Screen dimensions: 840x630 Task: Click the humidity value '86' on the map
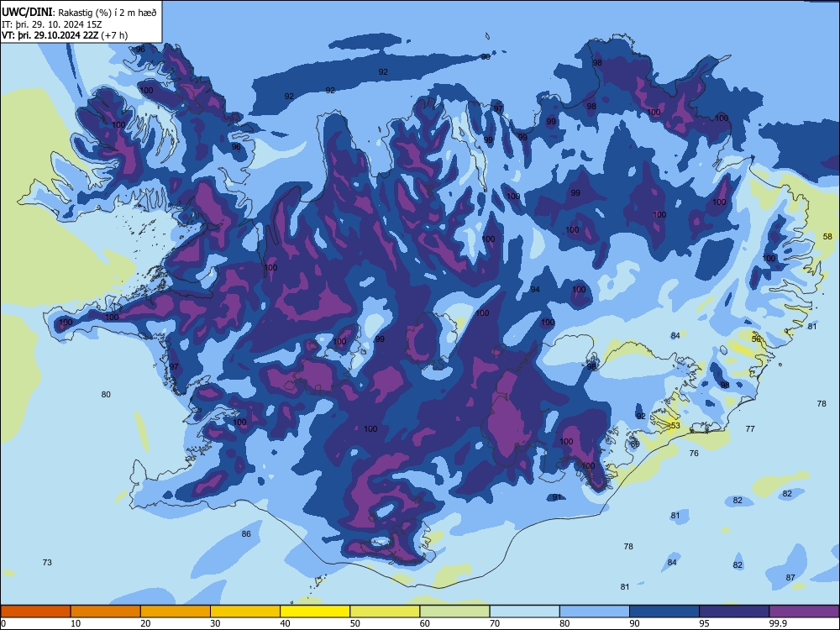[x=246, y=533]
